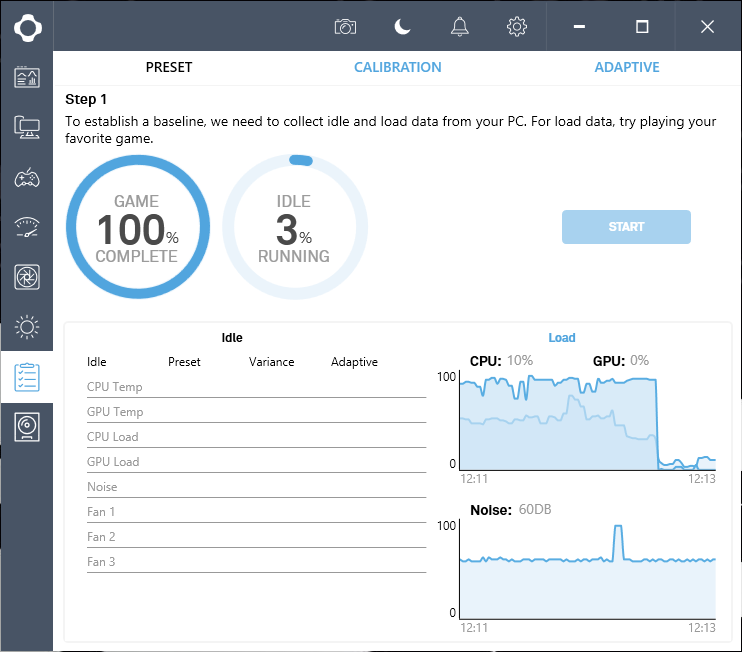Select the Load data tab

[x=562, y=337]
